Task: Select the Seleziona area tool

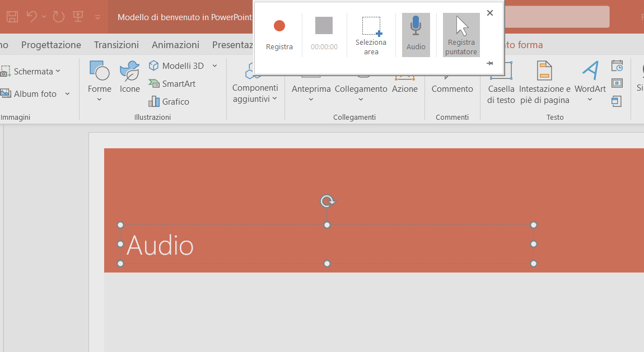Action: 371,34
